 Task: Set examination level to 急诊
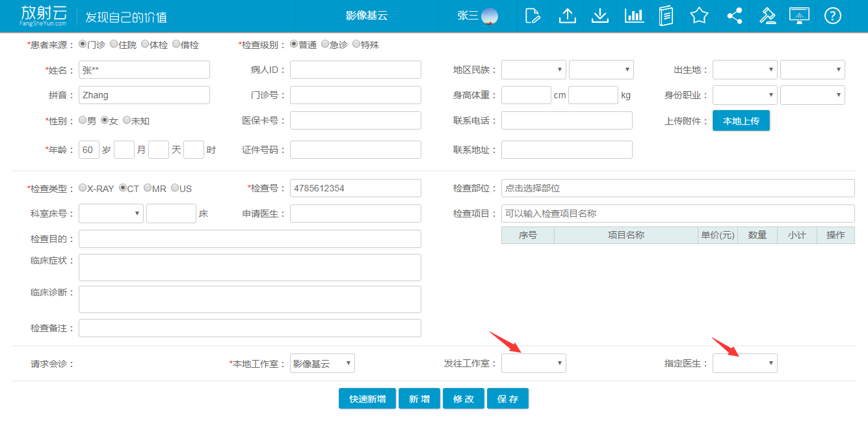(325, 44)
